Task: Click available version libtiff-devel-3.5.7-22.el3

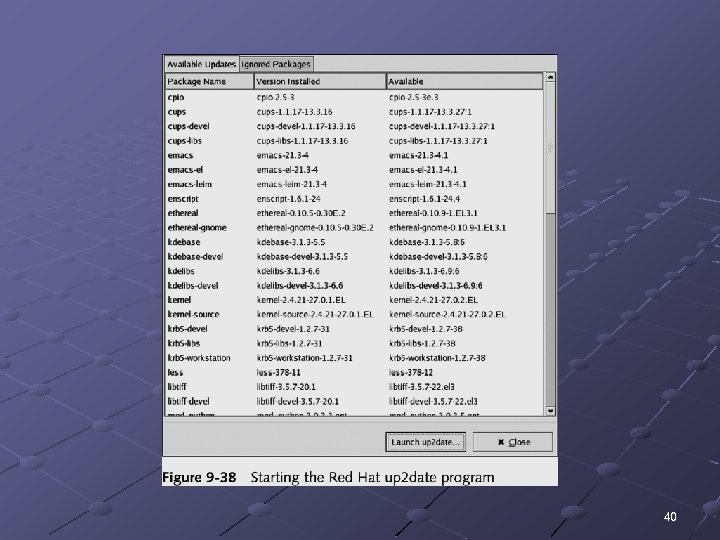Action: 433,401
